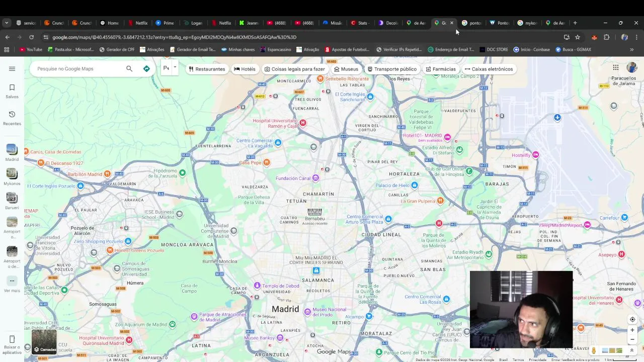Switch to the Prime tab
The height and width of the screenshot is (362, 644).
(x=165, y=23)
